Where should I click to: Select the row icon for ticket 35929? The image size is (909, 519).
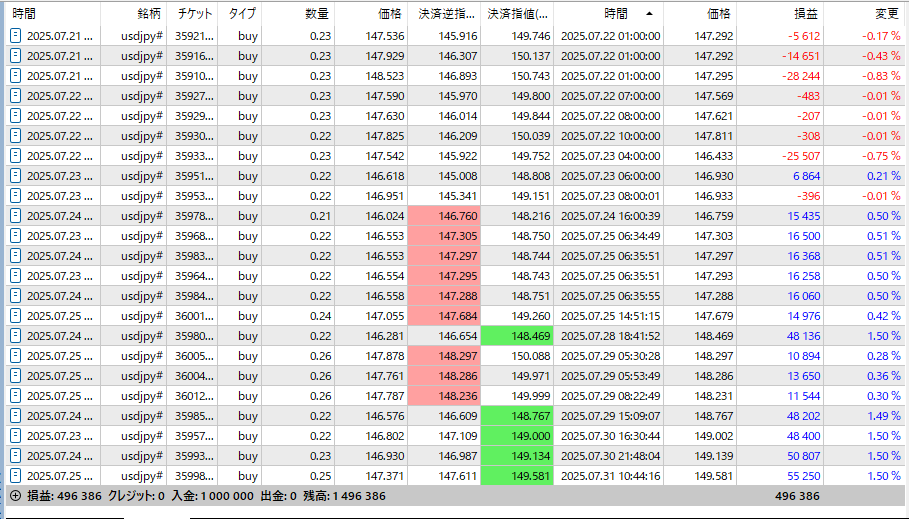[x=16, y=116]
